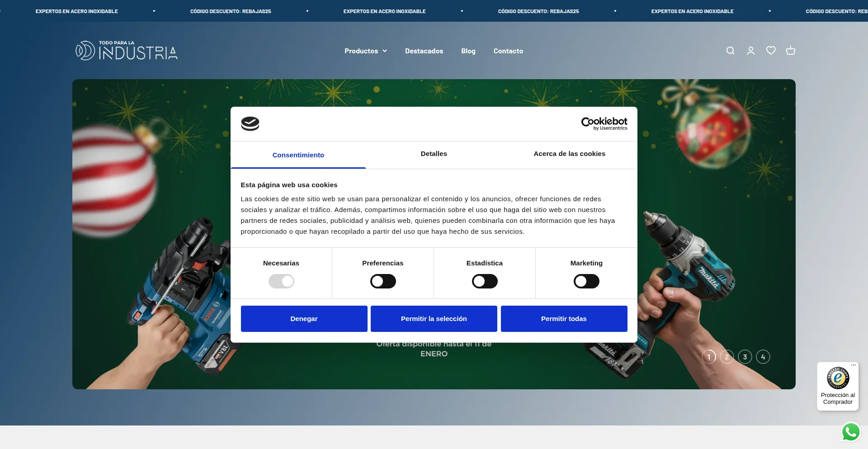Enable the Preferencias cookies toggle

(x=383, y=281)
